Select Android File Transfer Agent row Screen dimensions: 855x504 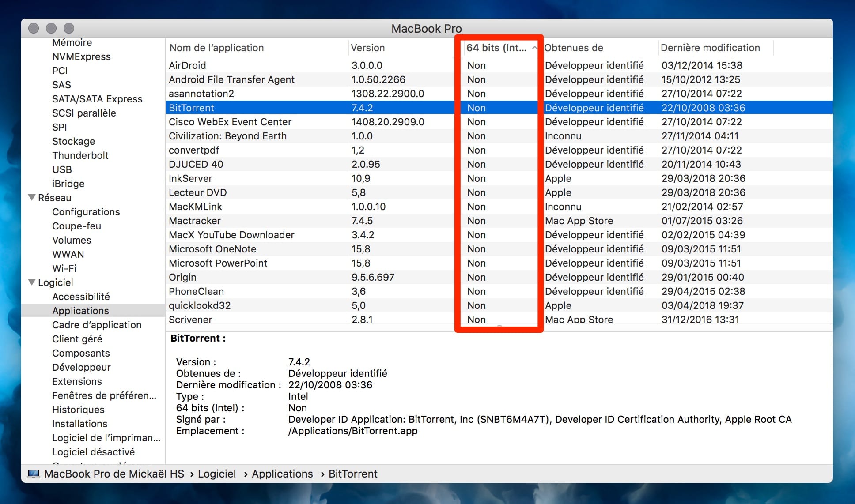(499, 79)
